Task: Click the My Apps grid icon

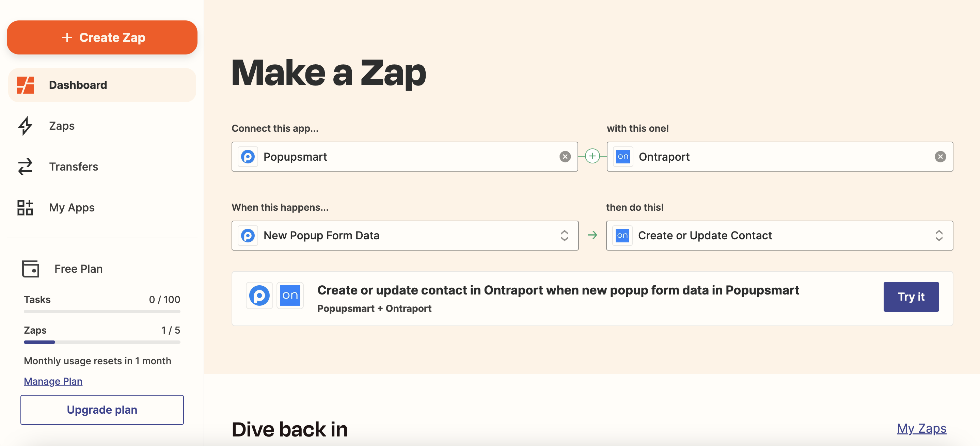Action: point(25,208)
